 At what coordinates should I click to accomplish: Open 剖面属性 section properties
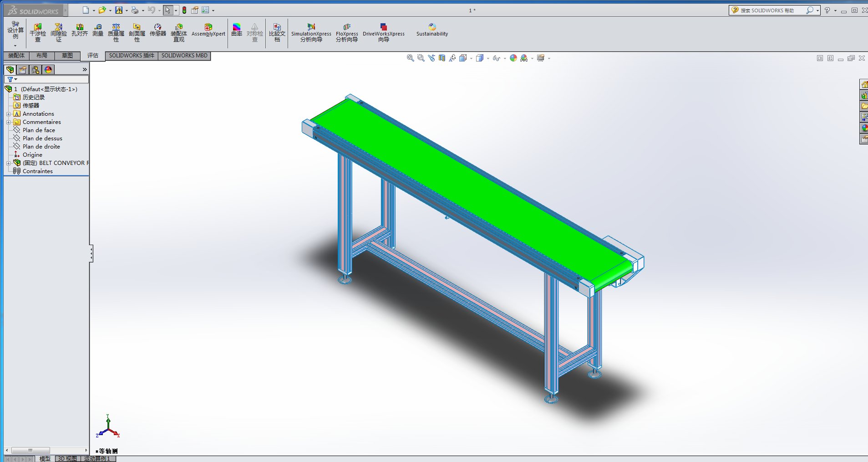pyautogui.click(x=137, y=33)
